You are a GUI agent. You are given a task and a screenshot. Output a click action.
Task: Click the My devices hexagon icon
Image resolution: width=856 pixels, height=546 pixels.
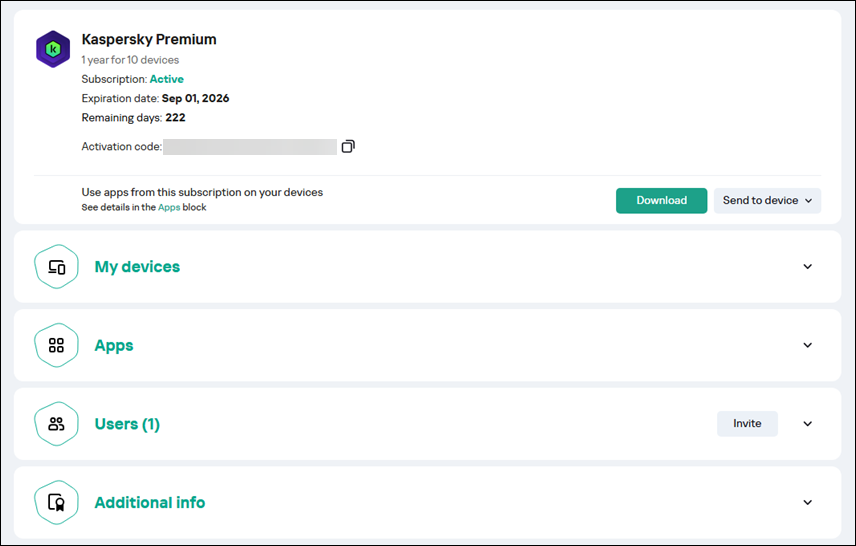(56, 267)
